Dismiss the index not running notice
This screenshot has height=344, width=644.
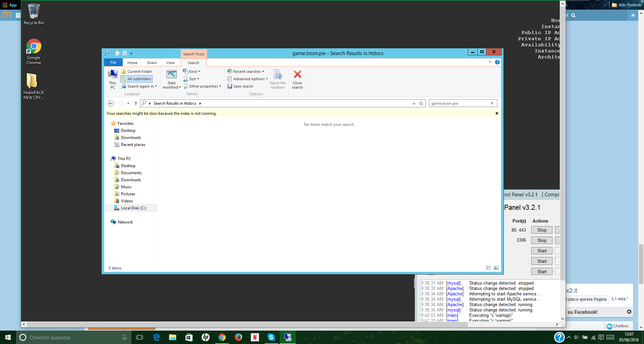(x=497, y=113)
